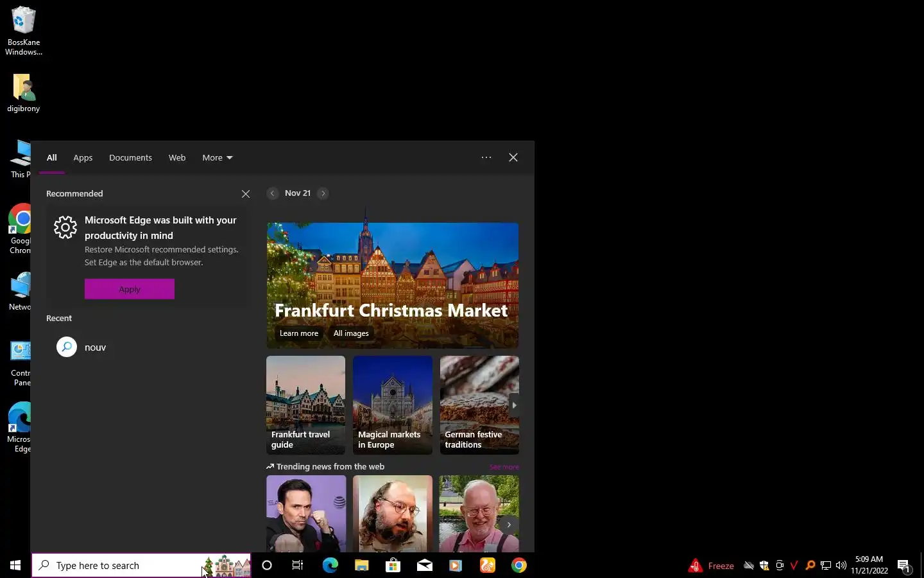
Task: Open File Explorer from taskbar
Action: [x=361, y=565]
